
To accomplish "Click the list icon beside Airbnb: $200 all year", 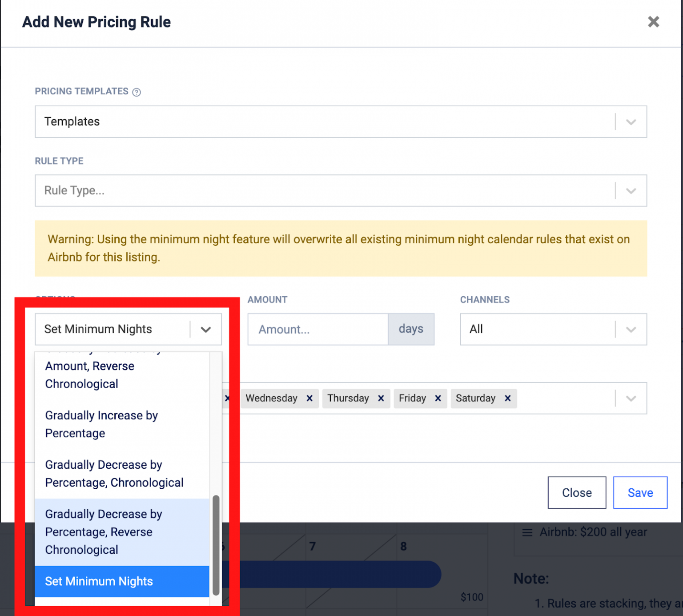I will click(x=527, y=531).
